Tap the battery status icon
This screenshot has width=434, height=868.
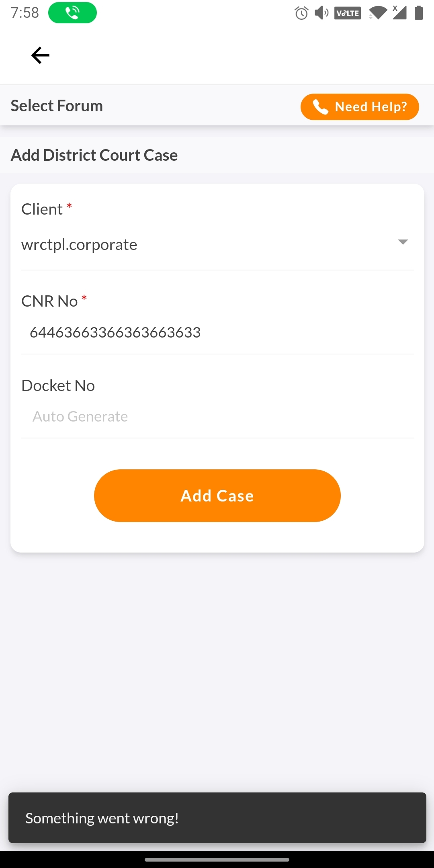click(419, 13)
